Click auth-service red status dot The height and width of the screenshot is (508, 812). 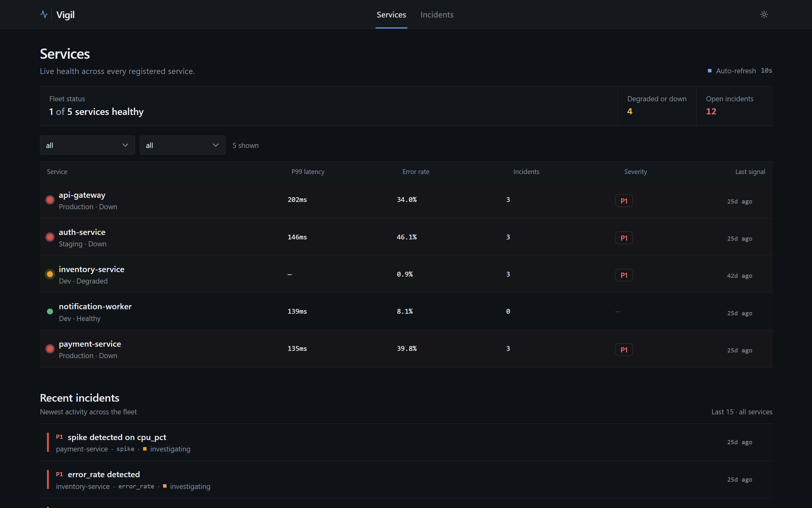click(50, 237)
